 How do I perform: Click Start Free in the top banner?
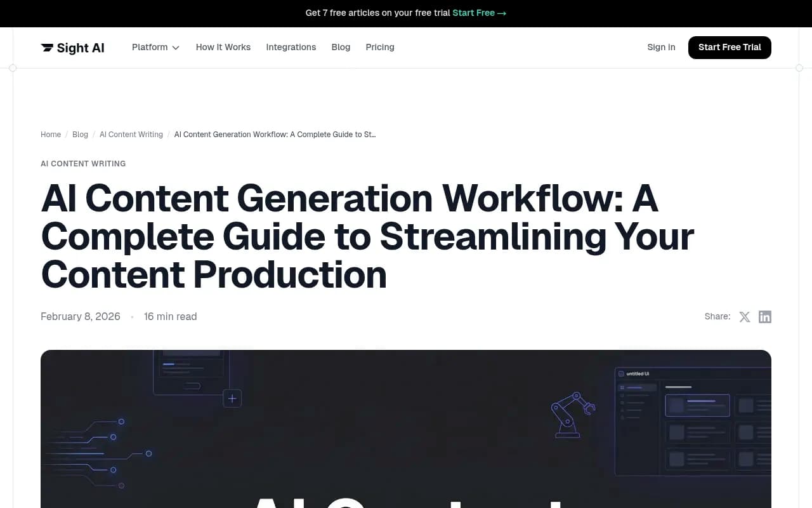pyautogui.click(x=474, y=13)
